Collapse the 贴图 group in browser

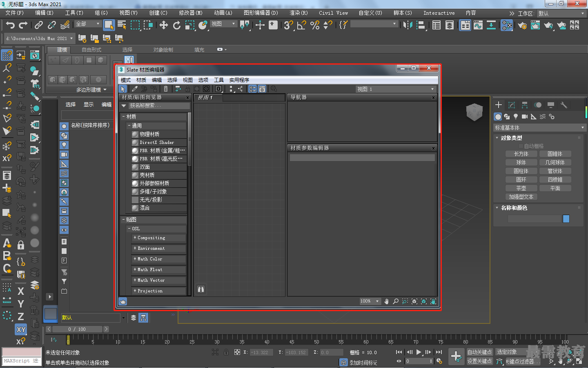[x=124, y=220]
